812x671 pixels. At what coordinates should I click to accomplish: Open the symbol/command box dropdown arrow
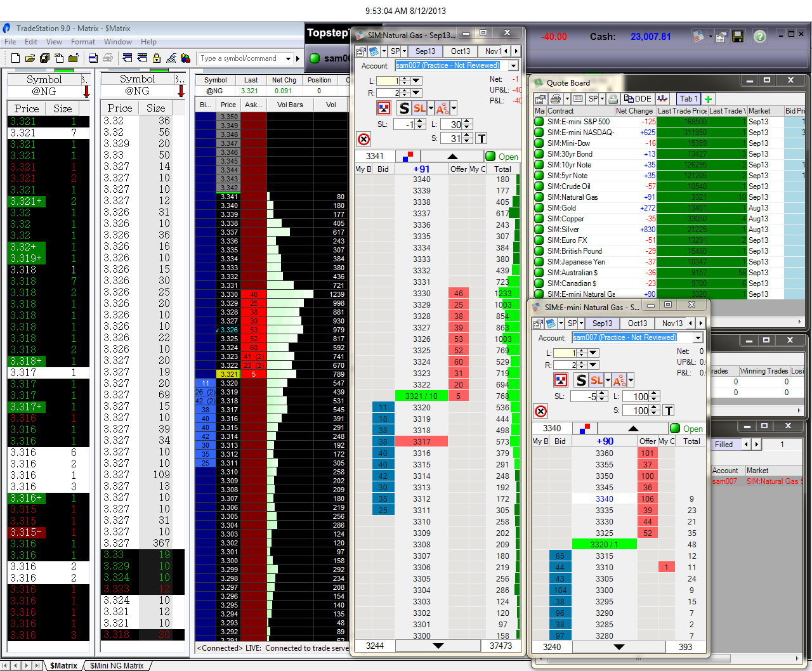[x=288, y=58]
